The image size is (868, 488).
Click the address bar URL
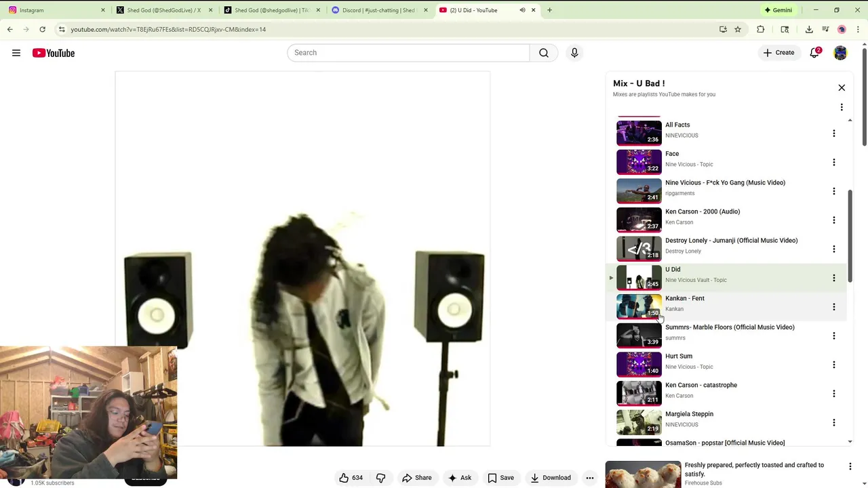(168, 29)
